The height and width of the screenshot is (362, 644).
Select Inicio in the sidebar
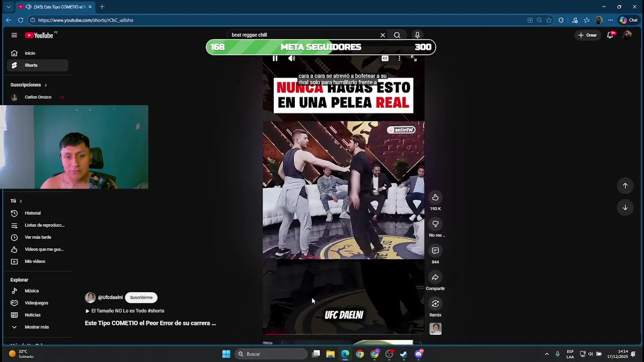click(x=38, y=53)
